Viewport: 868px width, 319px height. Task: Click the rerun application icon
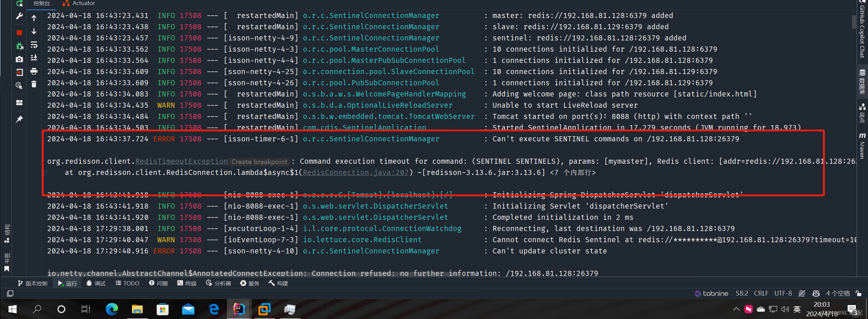point(19,3)
